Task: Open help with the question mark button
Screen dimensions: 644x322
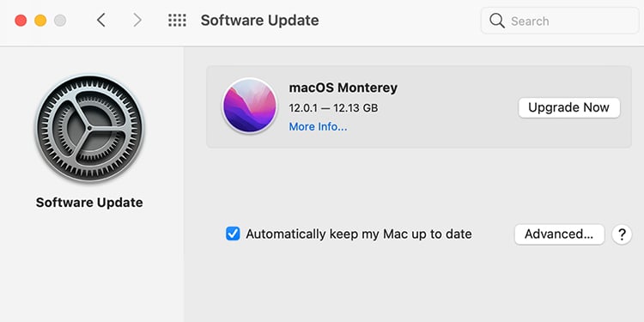Action: coord(622,234)
